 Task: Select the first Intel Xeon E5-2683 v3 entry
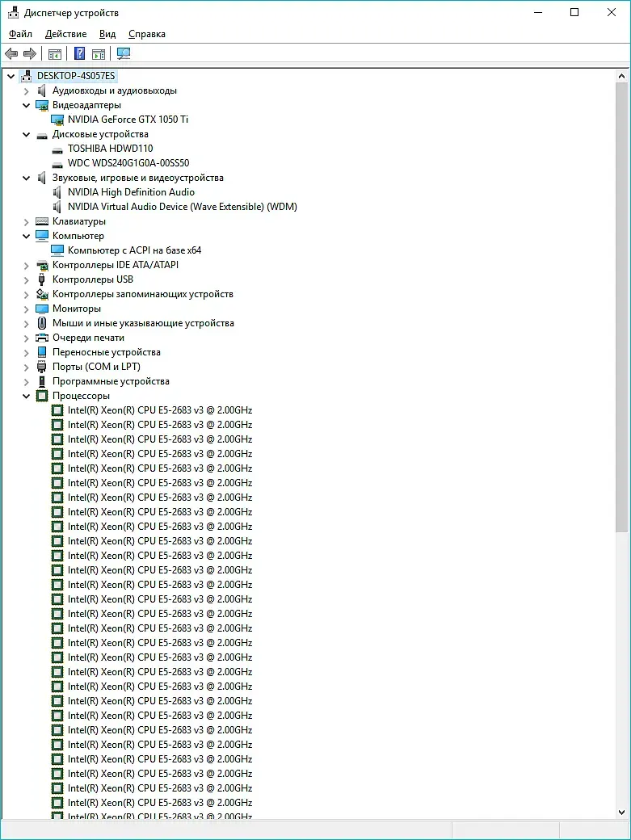point(160,409)
